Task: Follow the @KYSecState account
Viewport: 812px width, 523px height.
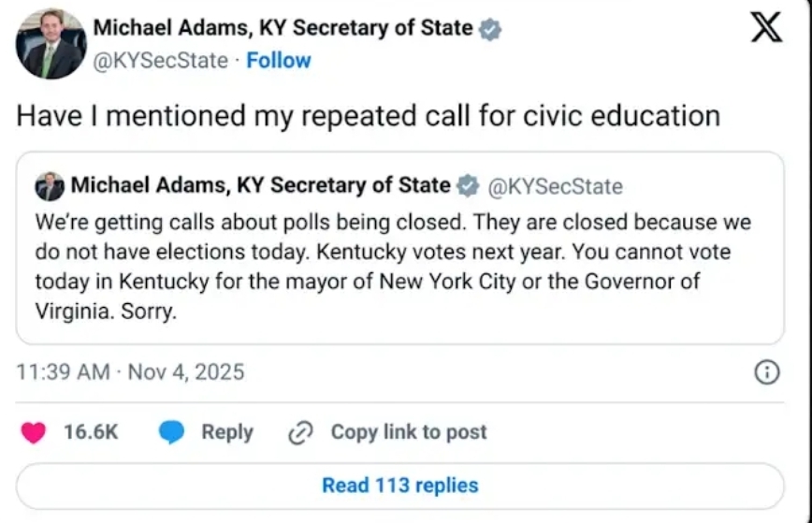Action: click(279, 61)
